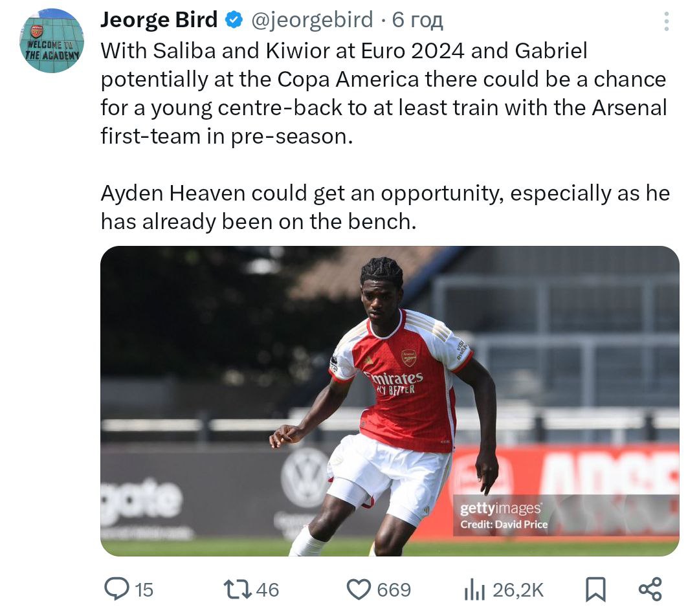The width and height of the screenshot is (699, 616).
Task: Open the Welcome to the Academy avatar
Action: coord(52,41)
